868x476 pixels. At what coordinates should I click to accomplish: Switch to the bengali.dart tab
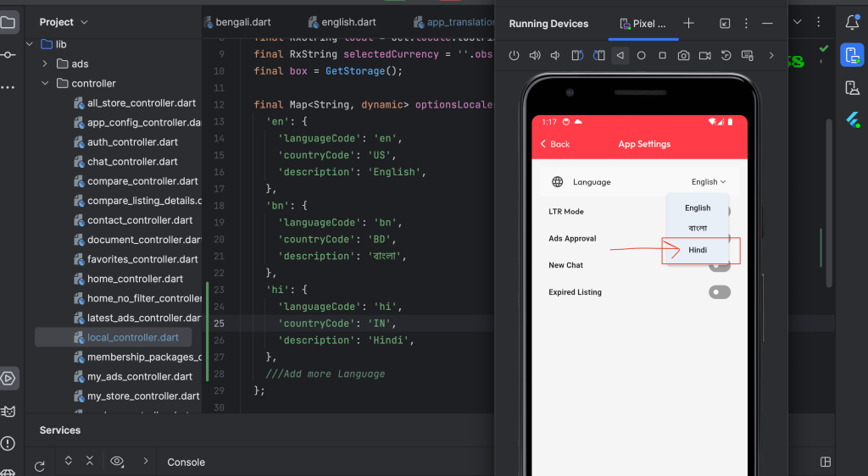(x=237, y=22)
